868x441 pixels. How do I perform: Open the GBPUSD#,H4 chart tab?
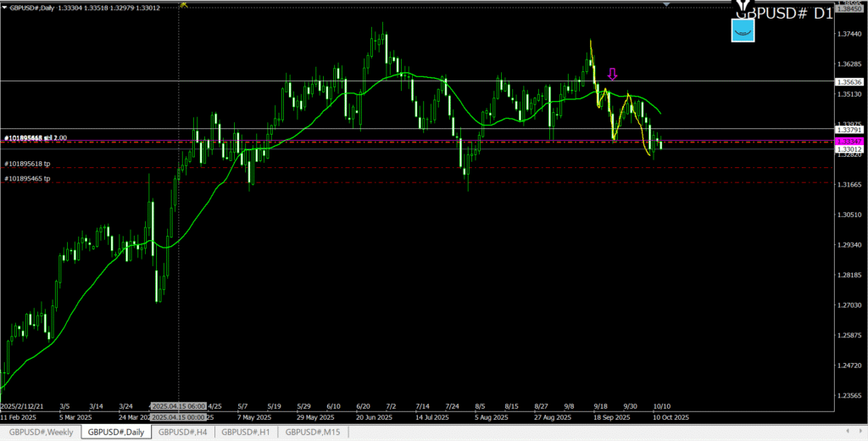[x=182, y=433]
